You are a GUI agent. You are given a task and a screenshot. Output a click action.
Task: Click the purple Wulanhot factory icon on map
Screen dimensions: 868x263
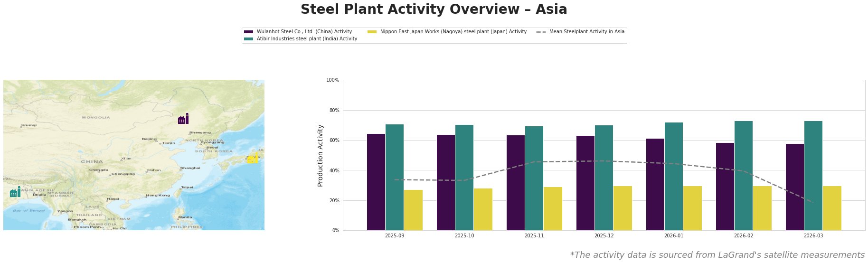(183, 119)
